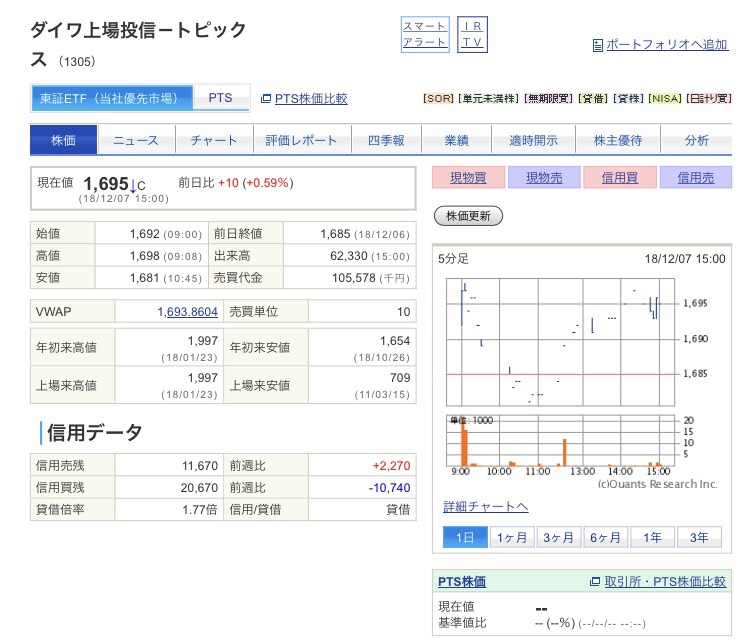
Task: Click the 信用買 button
Action: tap(620, 177)
